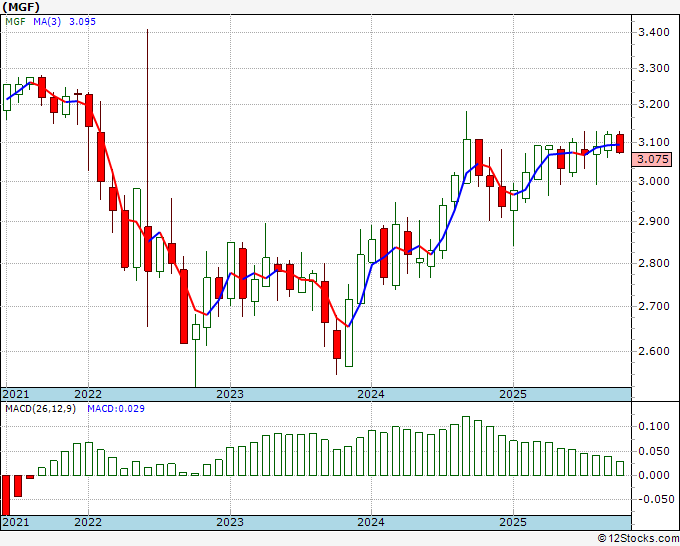Click the 3.200 price axis label

click(654, 104)
